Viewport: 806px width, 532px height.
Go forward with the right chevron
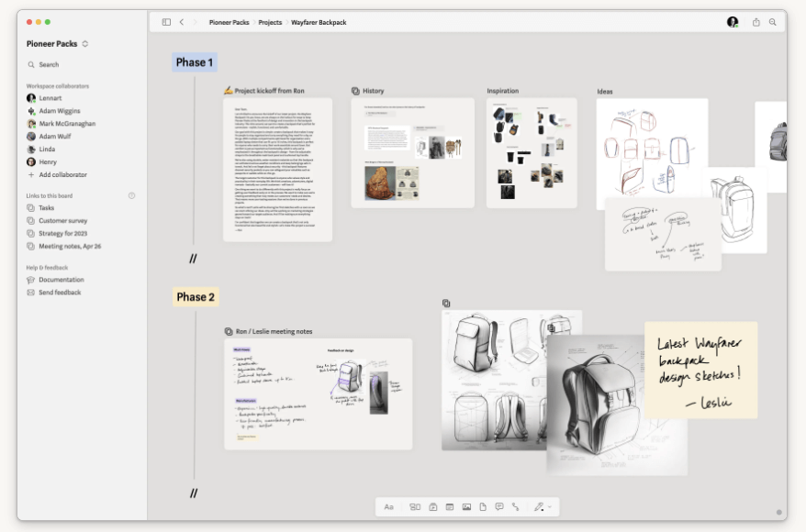195,22
